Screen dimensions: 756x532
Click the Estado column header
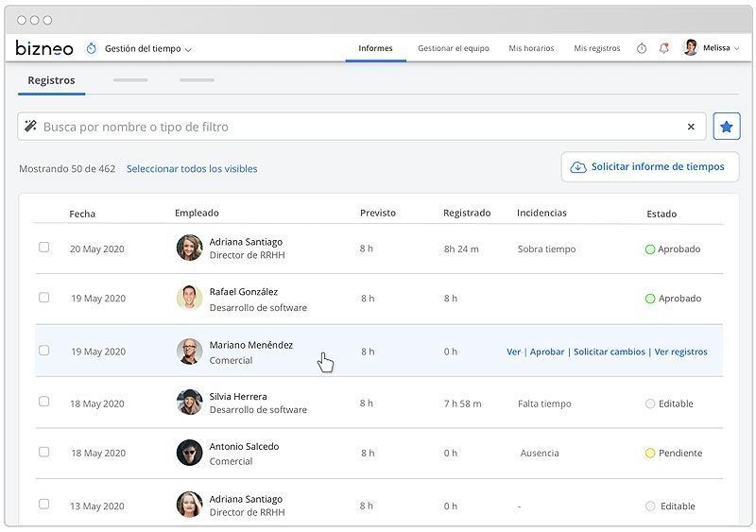(661, 214)
